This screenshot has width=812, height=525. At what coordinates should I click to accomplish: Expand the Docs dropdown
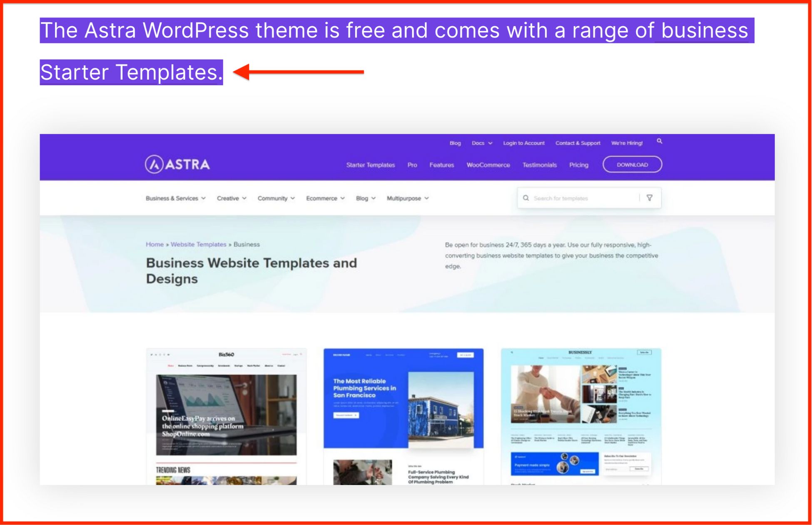tap(482, 143)
